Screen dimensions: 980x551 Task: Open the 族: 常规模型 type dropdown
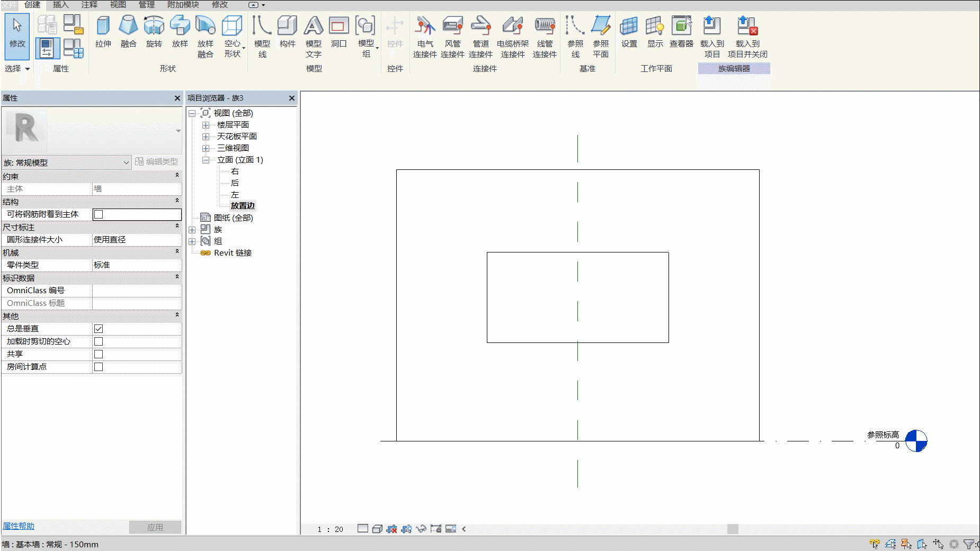(x=66, y=162)
